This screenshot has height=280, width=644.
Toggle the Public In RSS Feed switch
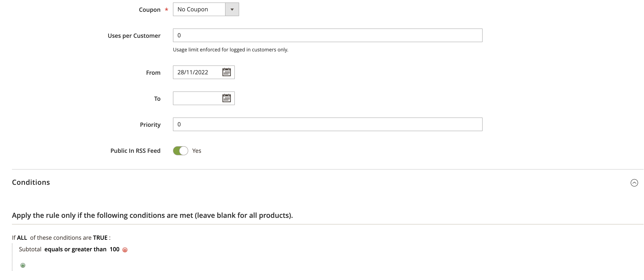pos(180,151)
